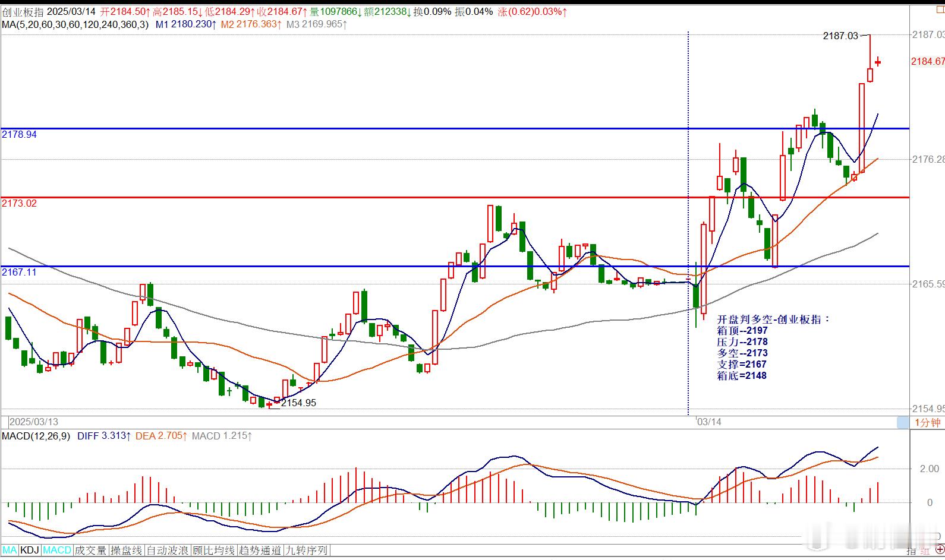945x560 pixels.
Task: Click the DIFF 3.313 value
Action: tap(103, 436)
